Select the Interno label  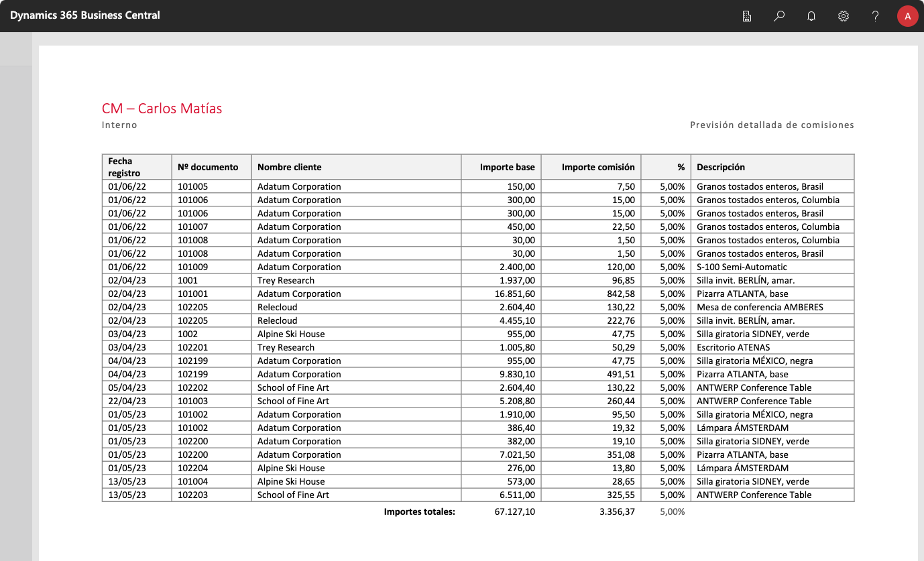119,125
